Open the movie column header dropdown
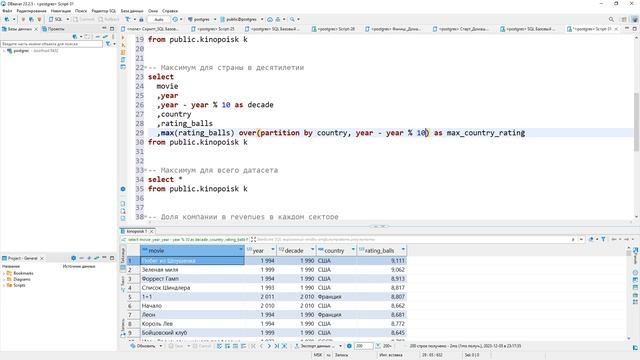This screenshot has height=360, width=640. tap(241, 250)
